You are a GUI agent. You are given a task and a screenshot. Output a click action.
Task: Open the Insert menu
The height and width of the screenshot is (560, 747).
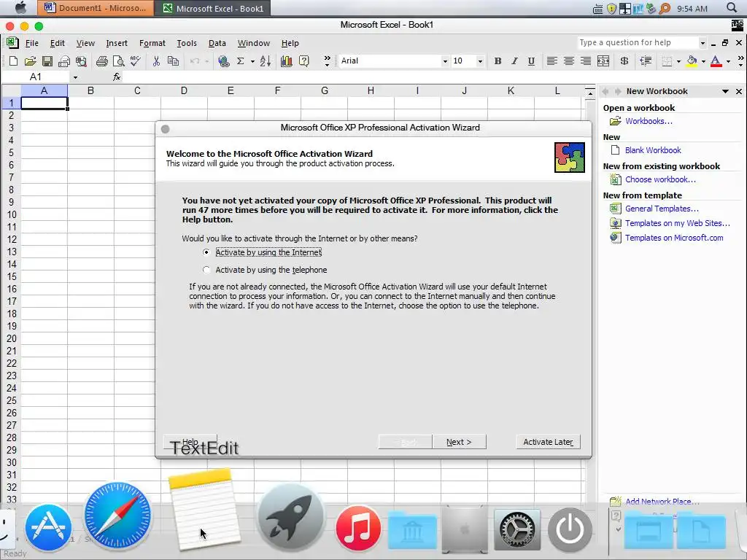pos(117,43)
